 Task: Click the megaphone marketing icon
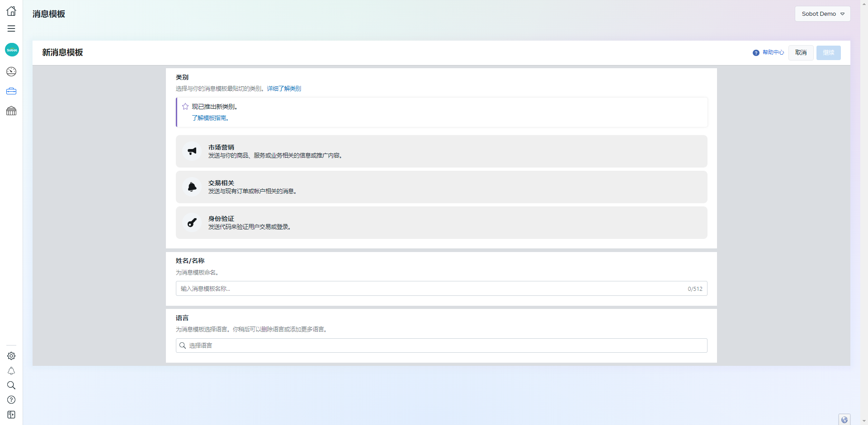coord(192,151)
